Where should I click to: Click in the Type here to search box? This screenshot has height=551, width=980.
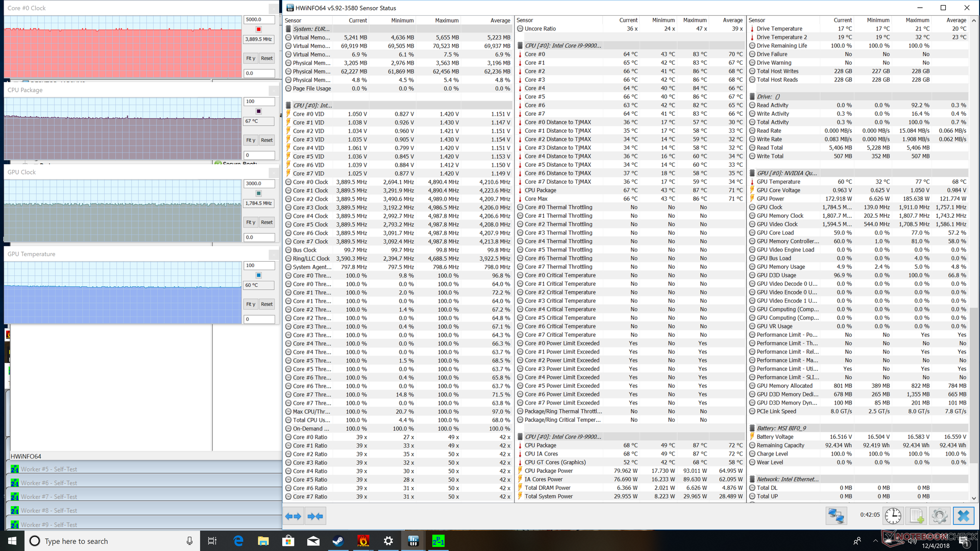[102, 541]
